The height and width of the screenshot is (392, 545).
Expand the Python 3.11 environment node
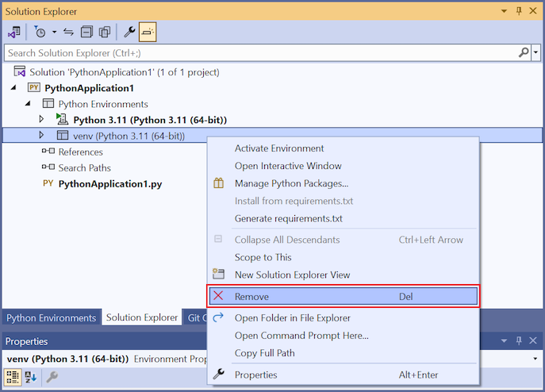pos(42,120)
